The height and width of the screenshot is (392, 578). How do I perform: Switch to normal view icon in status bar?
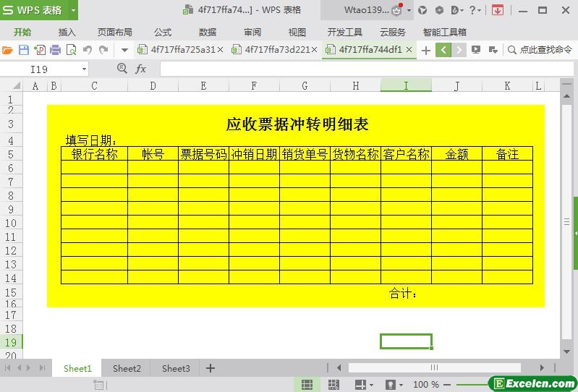coord(307,385)
